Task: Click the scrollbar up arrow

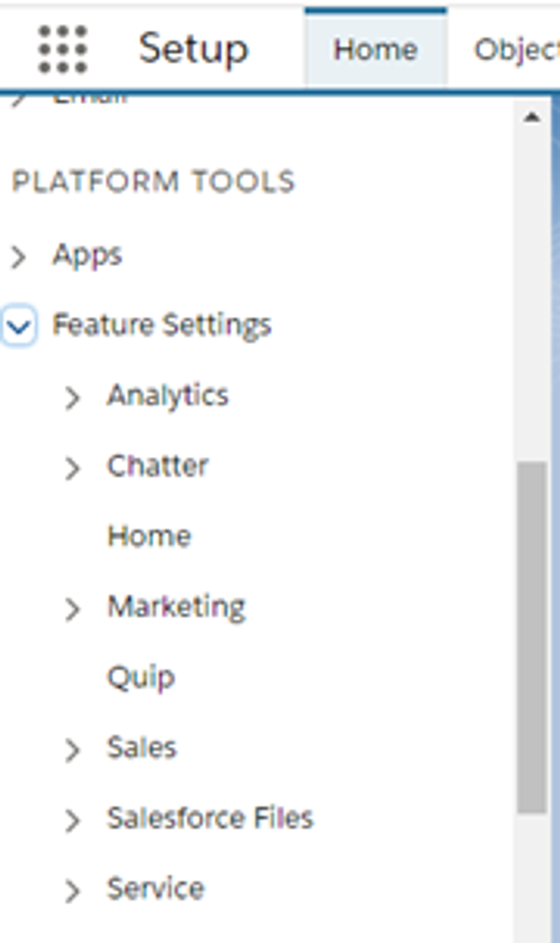Action: point(531,117)
